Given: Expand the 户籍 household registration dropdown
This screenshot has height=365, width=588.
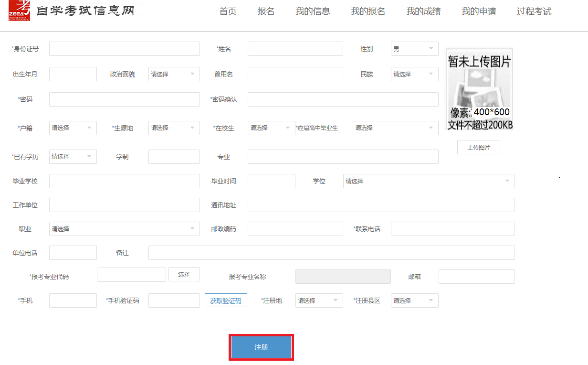Looking at the screenshot, I should coord(72,128).
